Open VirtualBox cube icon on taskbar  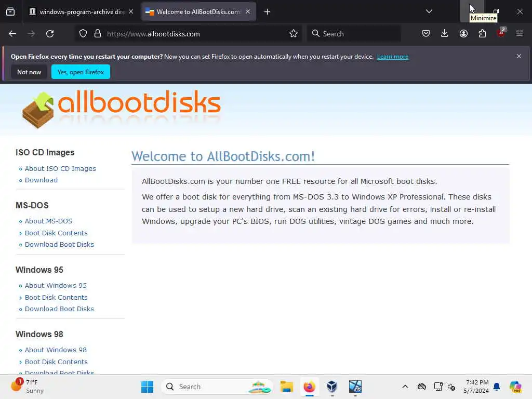click(332, 387)
